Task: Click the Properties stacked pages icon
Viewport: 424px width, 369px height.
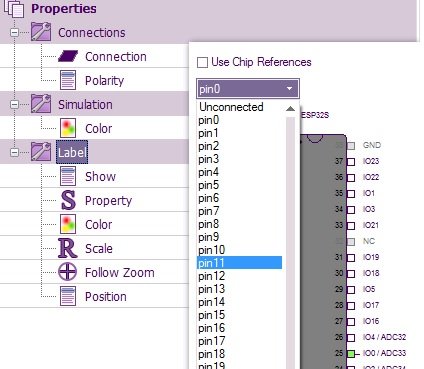Action: tap(14, 8)
